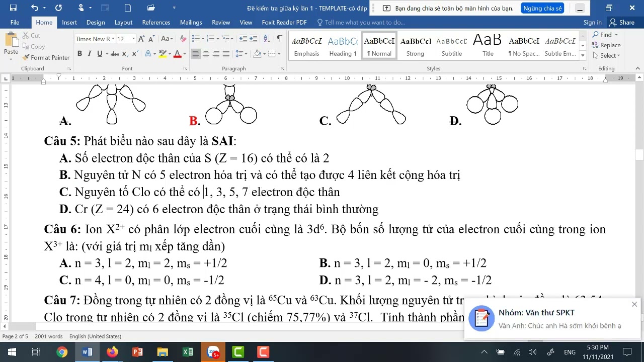Decrease the paragraph indent

[243, 39]
